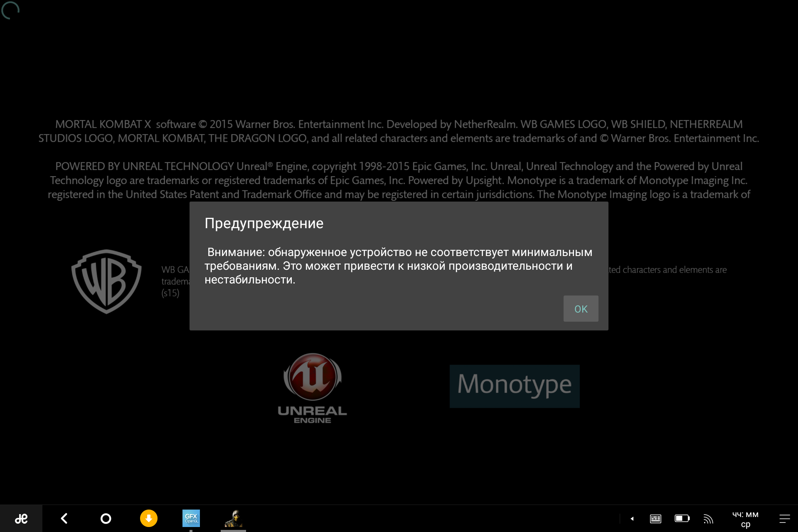Switch to the Mortal Kombat X taskbar icon

234,518
